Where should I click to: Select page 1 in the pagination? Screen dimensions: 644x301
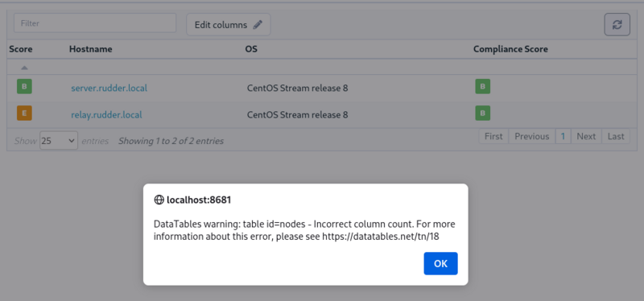tap(563, 136)
